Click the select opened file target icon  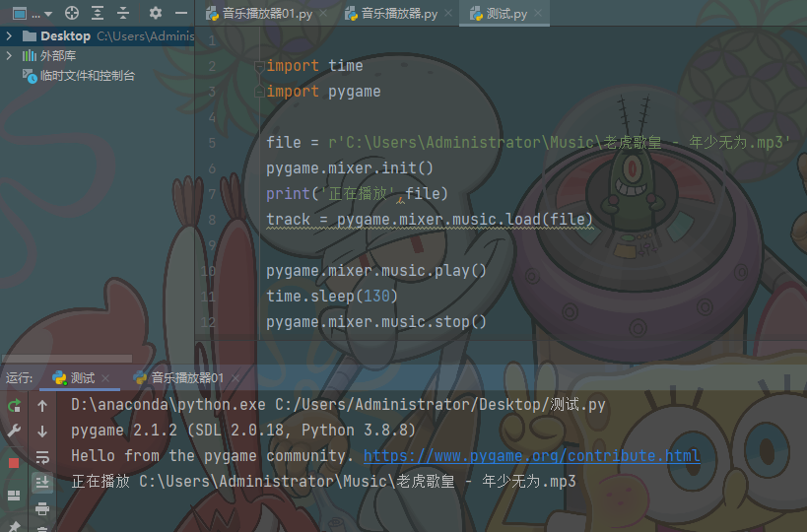[72, 14]
